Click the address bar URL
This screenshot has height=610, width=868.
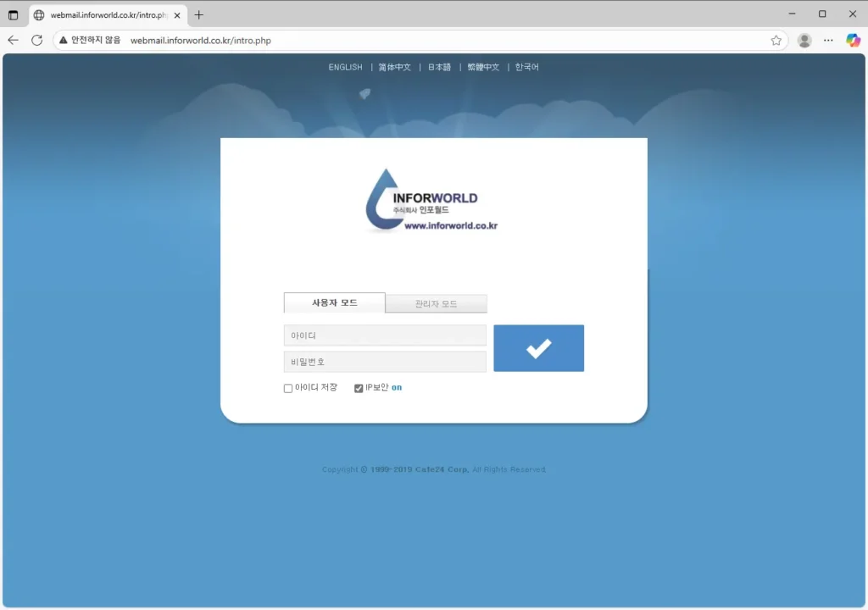(200, 41)
